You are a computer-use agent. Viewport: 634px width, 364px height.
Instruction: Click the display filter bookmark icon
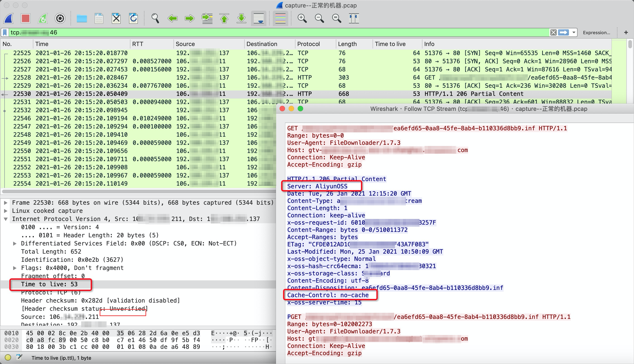(5, 32)
